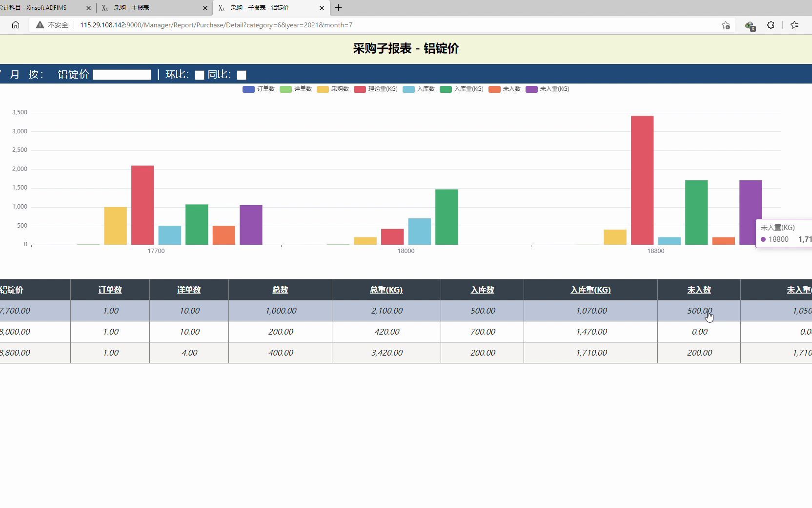Click the 铝锭价 filter input field
Image resolution: width=812 pixels, height=508 pixels.
point(122,75)
